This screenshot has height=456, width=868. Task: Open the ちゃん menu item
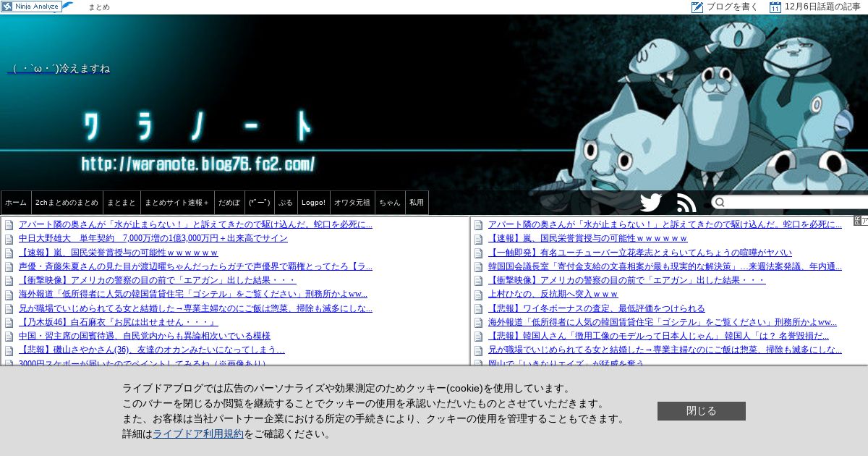click(390, 203)
